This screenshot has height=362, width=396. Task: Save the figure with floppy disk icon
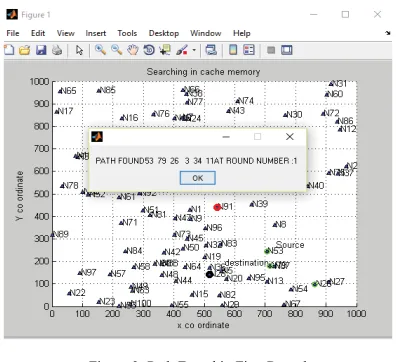pyautogui.click(x=41, y=50)
